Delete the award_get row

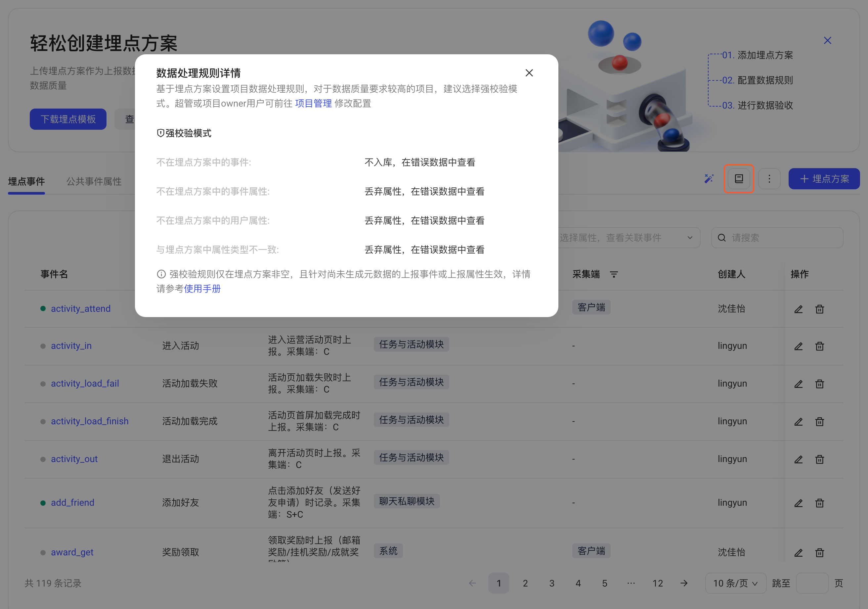819,553
